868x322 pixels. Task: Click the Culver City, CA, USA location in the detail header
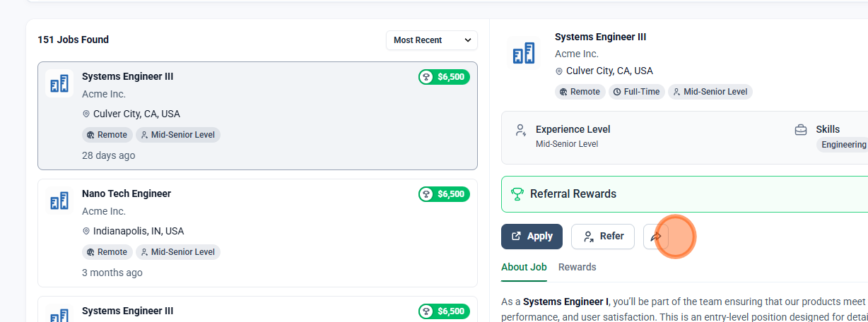point(609,71)
